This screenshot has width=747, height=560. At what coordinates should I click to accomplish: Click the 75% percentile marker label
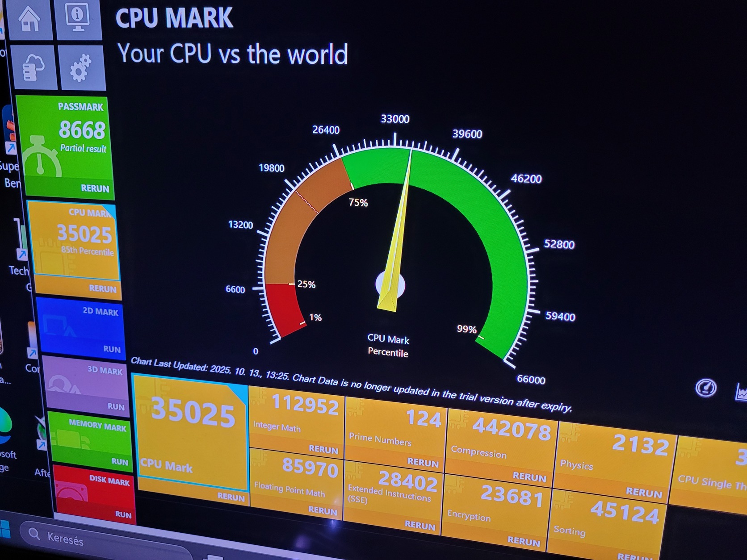(358, 203)
